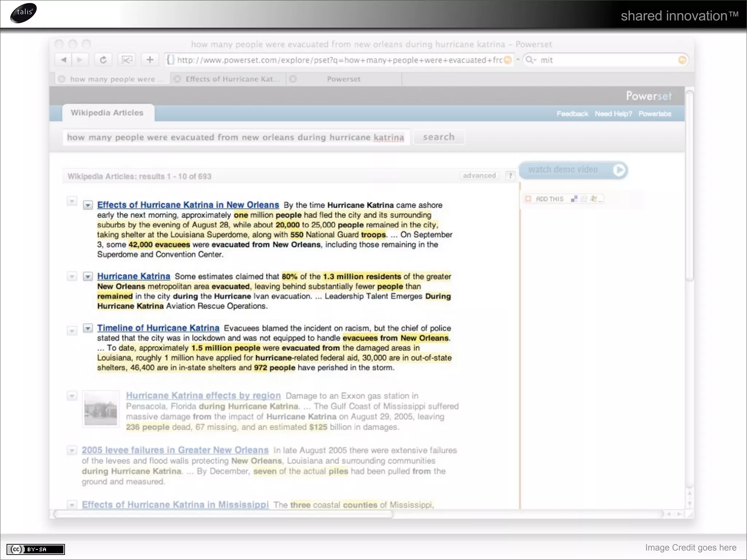Image resolution: width=747 pixels, height=560 pixels.
Task: Switch to the Powerset browser tab
Action: [x=344, y=79]
